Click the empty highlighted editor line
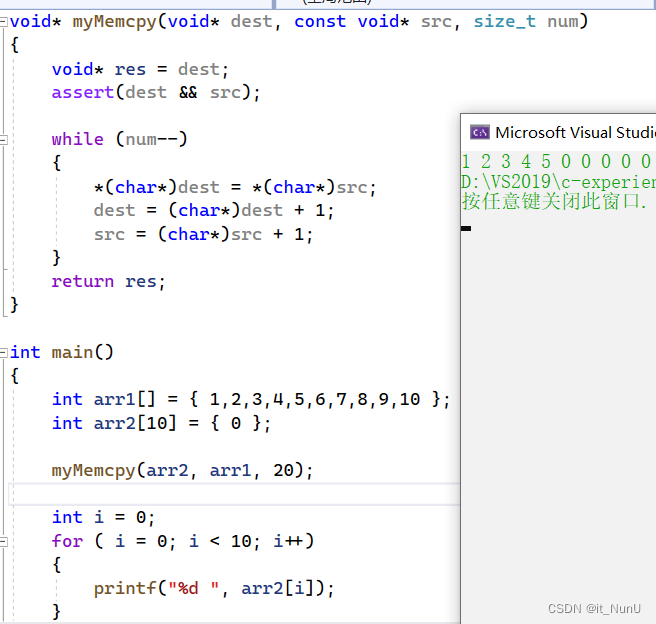656x624 pixels. coord(234,494)
